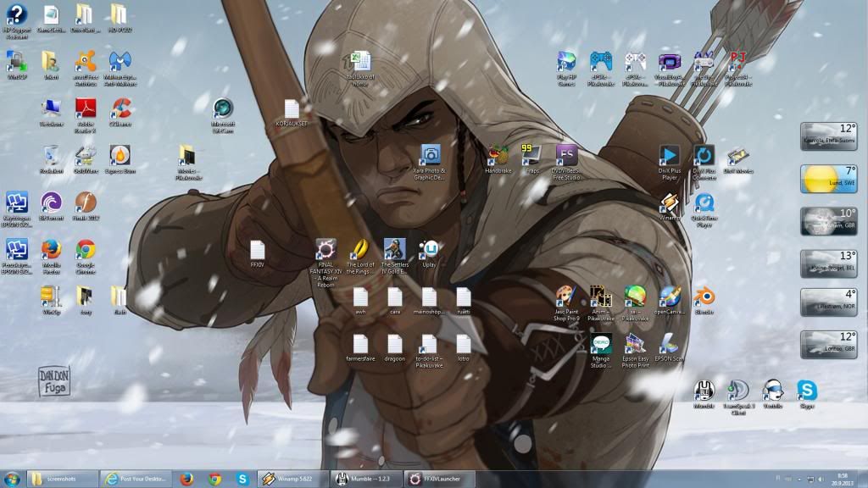Open Google Chrome desktop shortcut

pyautogui.click(x=86, y=256)
